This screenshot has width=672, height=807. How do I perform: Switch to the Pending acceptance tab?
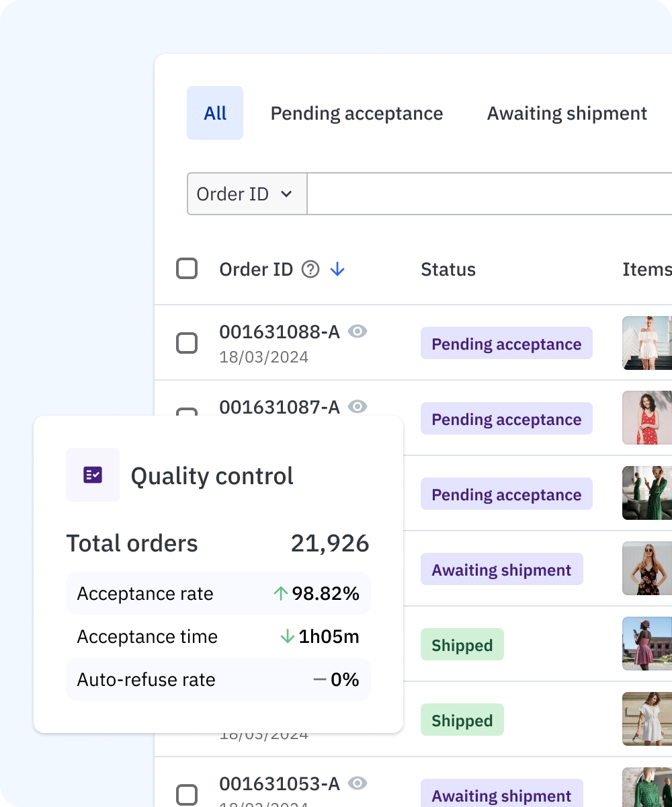pos(357,114)
